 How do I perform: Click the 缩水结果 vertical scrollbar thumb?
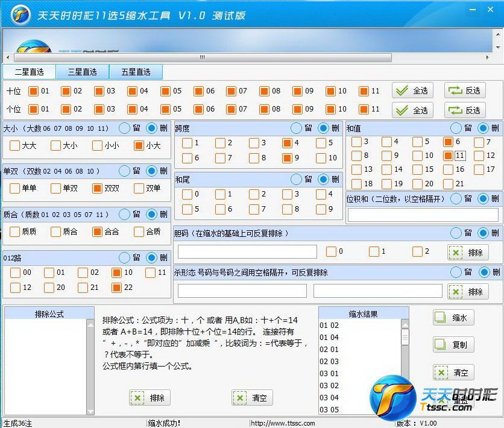point(405,337)
